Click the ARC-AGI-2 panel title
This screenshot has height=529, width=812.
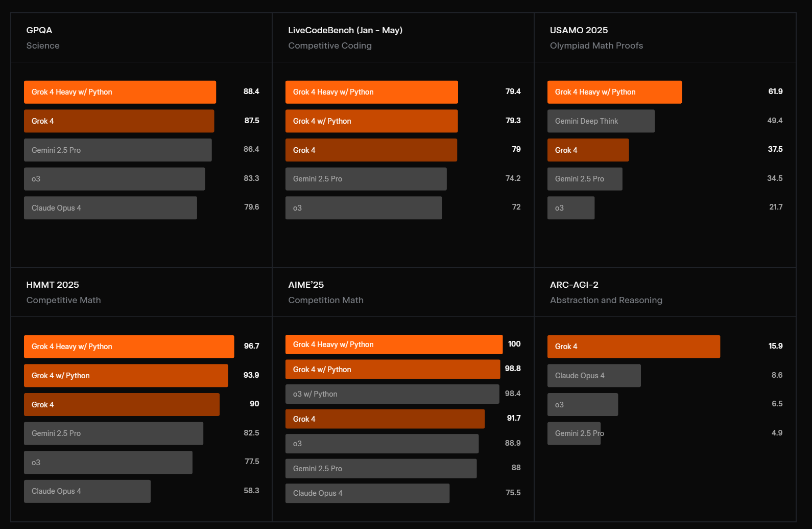pyautogui.click(x=574, y=285)
